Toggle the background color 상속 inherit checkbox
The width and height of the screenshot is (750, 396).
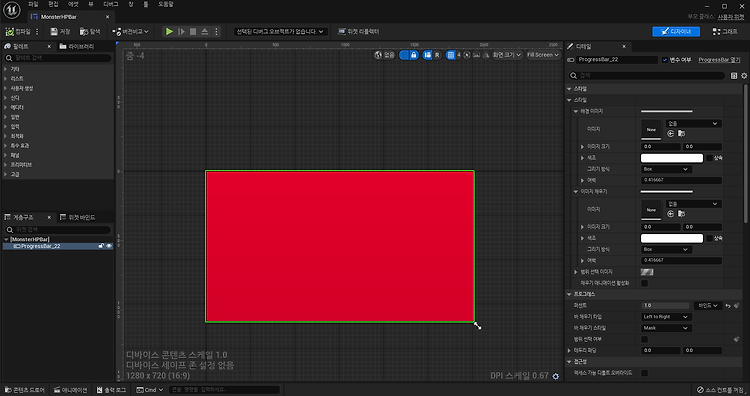[709, 158]
